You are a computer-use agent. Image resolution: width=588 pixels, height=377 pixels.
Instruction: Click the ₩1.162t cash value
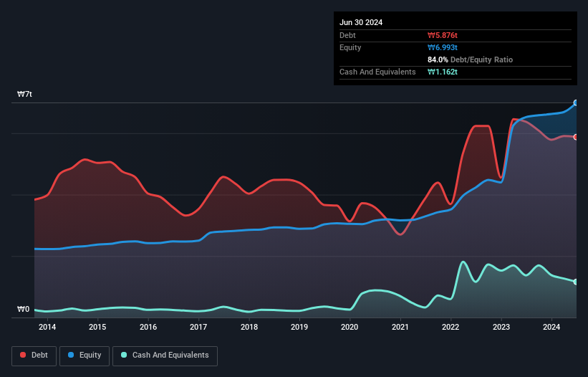pos(443,72)
